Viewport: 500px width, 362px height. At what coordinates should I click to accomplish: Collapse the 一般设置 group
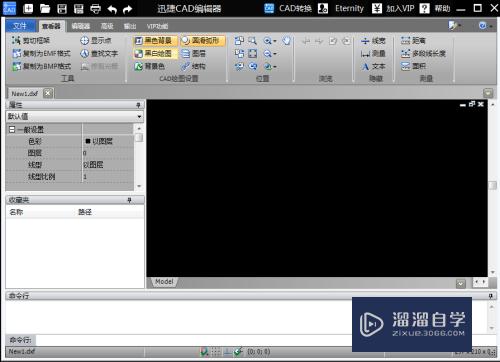(x=12, y=129)
